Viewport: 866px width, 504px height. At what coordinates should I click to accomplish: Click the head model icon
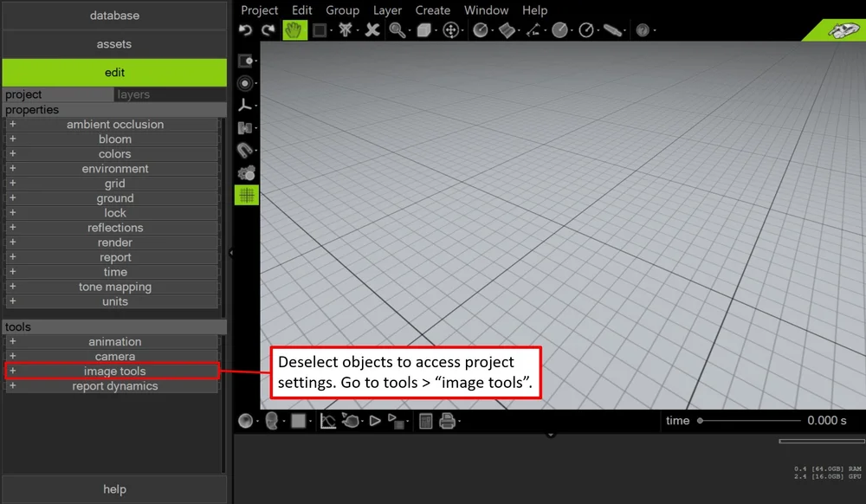tap(271, 421)
